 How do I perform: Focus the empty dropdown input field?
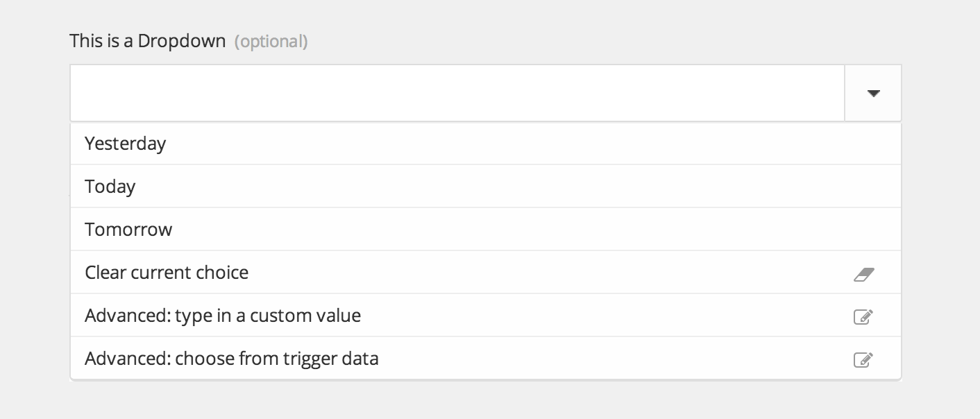[457, 93]
